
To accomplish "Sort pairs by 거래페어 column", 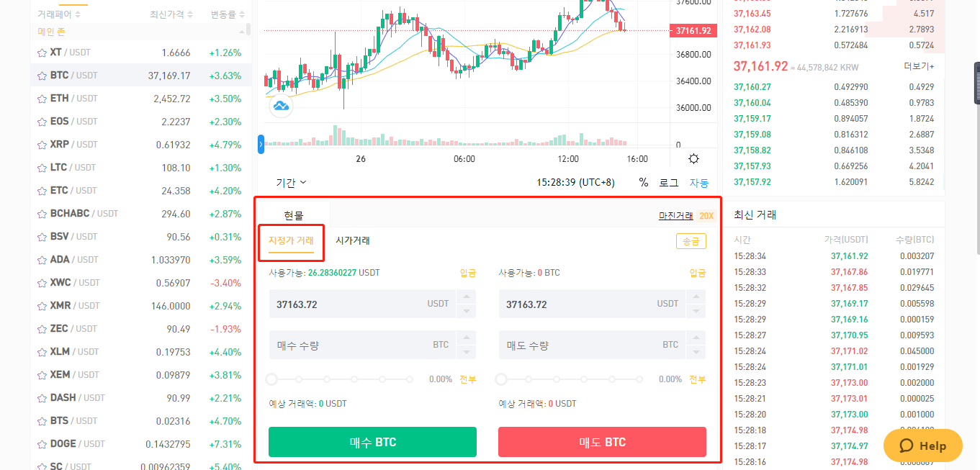I will (x=59, y=14).
